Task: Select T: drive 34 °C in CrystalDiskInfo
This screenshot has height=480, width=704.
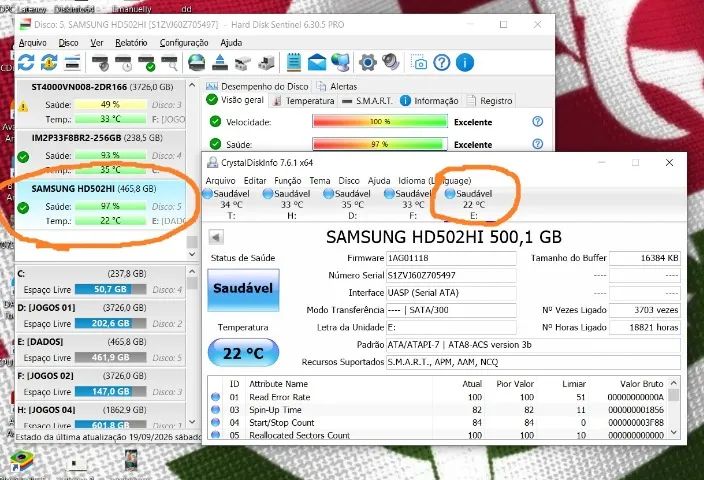Action: [231, 204]
